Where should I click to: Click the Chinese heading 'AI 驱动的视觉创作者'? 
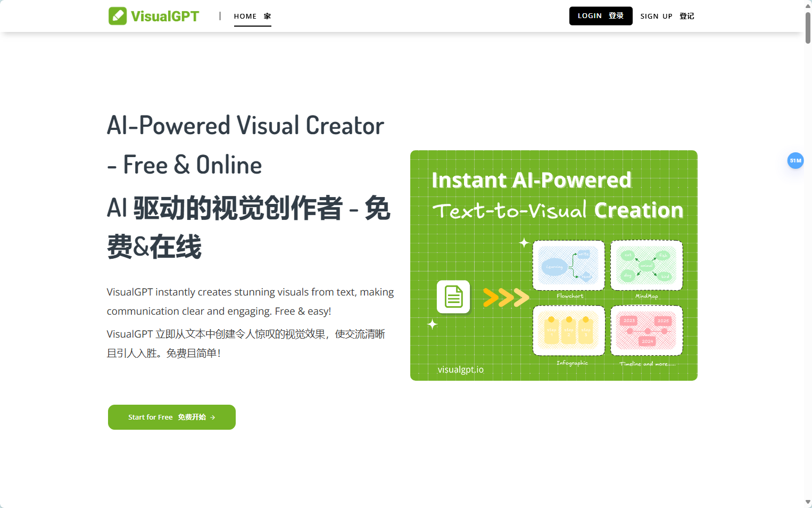(x=225, y=208)
